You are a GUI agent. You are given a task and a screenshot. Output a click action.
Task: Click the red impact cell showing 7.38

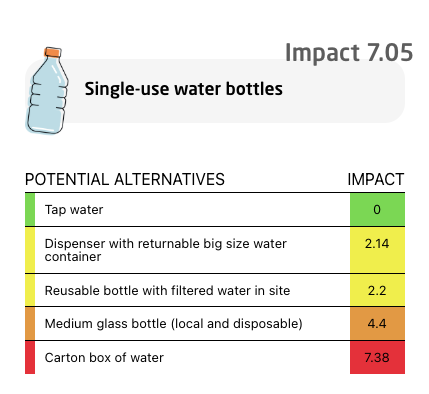(x=377, y=357)
